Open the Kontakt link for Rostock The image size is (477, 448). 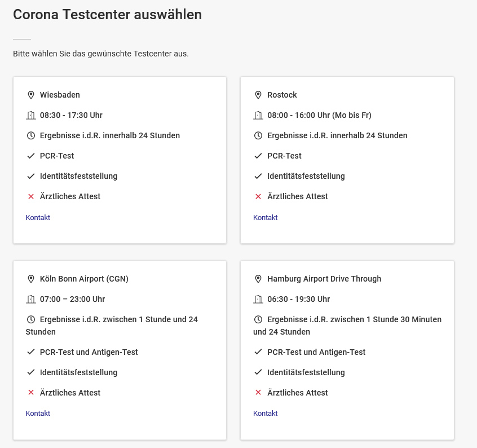(x=265, y=217)
